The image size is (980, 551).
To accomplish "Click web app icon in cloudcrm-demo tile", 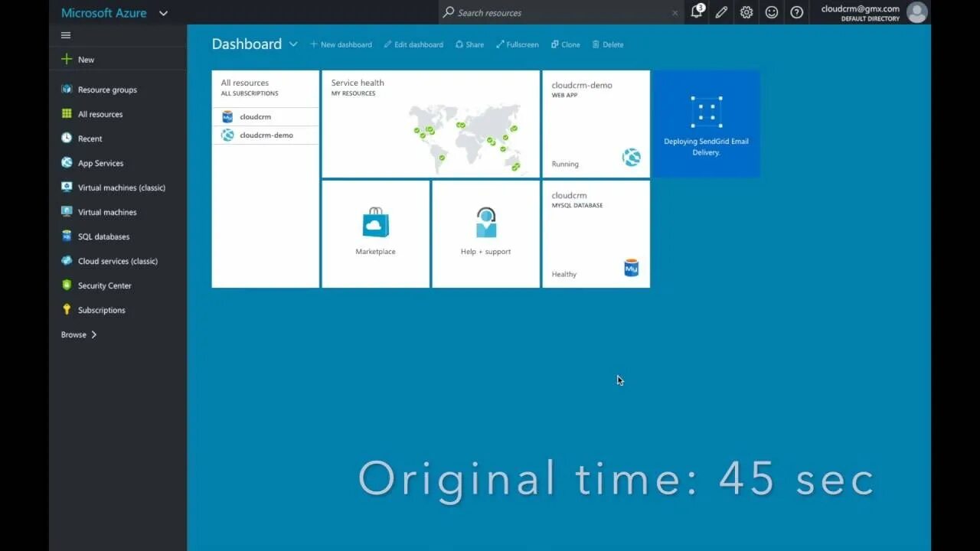I will tap(632, 158).
